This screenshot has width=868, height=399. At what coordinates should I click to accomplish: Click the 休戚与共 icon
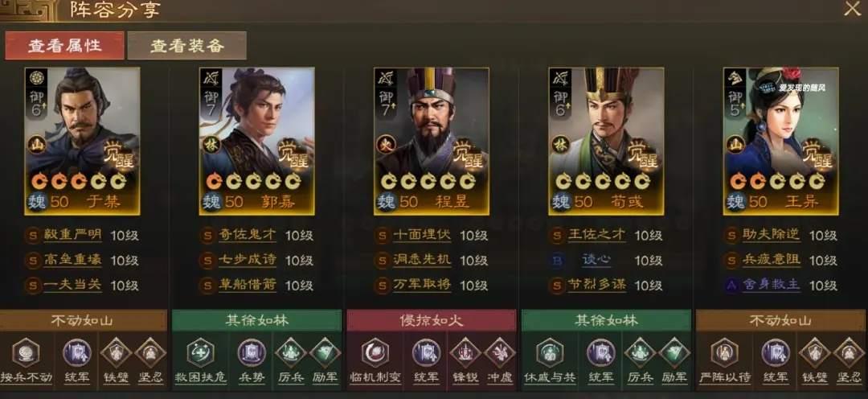pyautogui.click(x=550, y=353)
